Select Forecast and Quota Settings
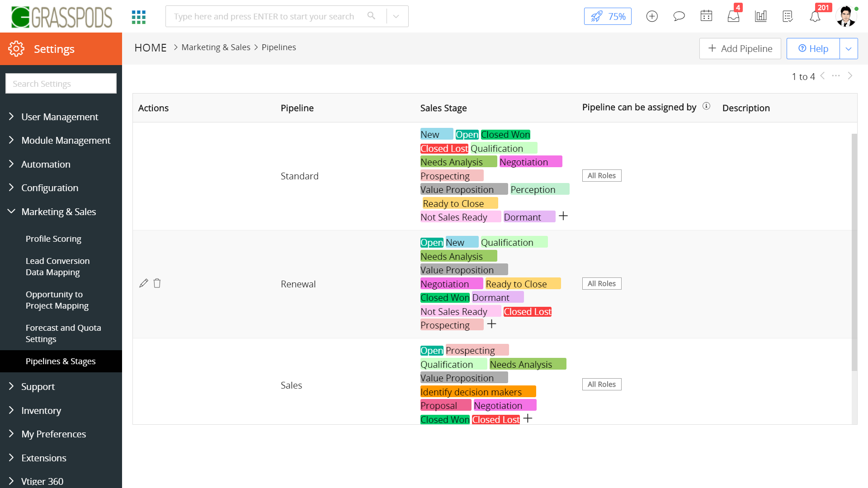Image resolution: width=868 pixels, height=488 pixels. tap(63, 333)
